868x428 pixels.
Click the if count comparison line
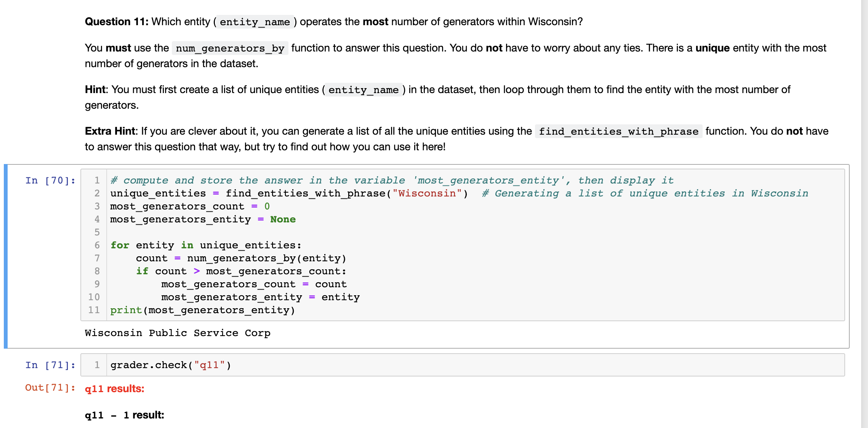pyautogui.click(x=241, y=271)
